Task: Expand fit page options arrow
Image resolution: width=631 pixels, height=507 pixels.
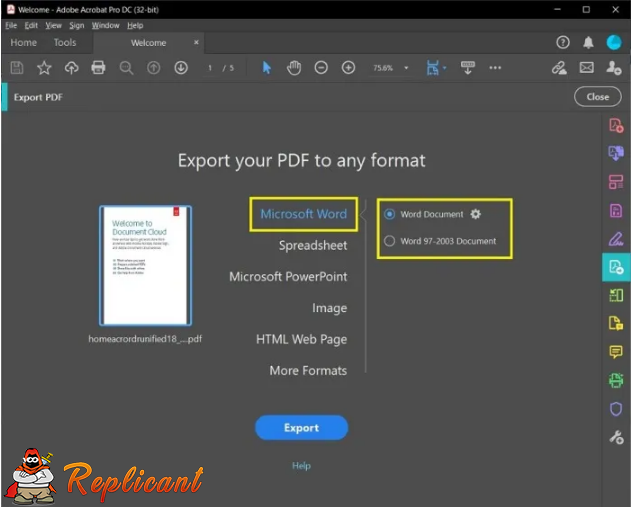Action: coord(445,68)
